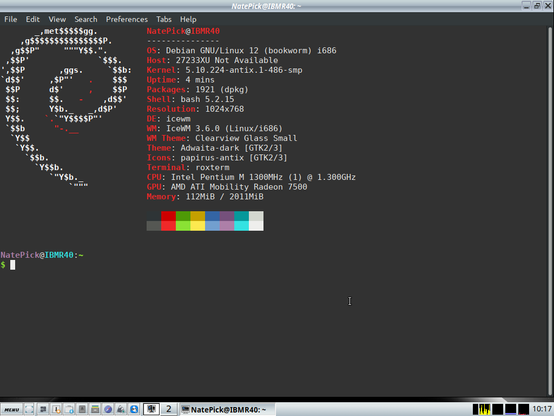Expand the Preferences menu
The height and width of the screenshot is (416, 554).
126,19
